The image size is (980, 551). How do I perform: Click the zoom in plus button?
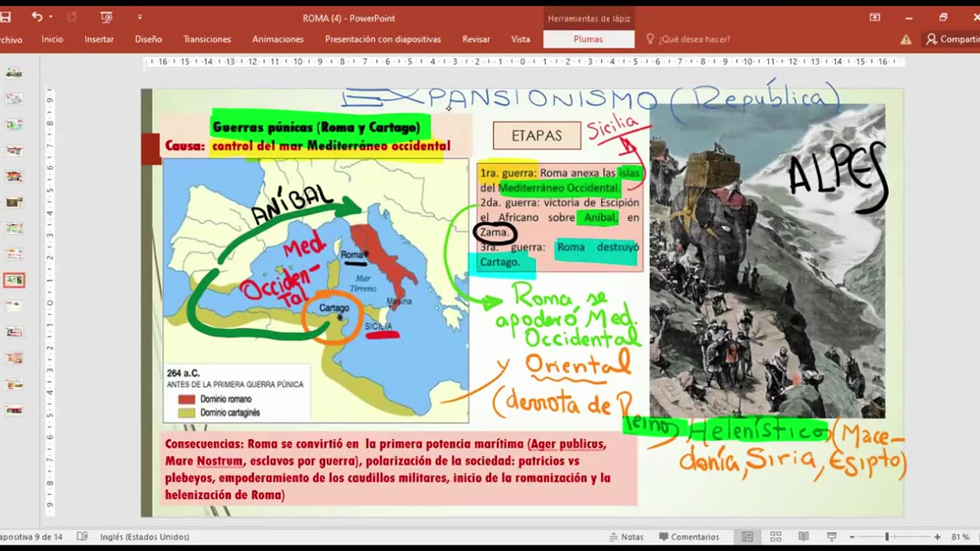937,537
